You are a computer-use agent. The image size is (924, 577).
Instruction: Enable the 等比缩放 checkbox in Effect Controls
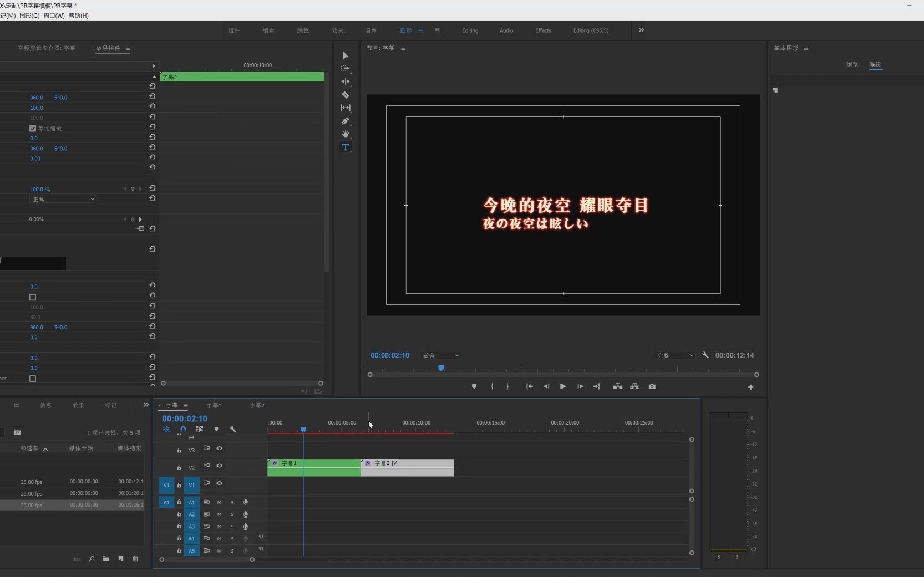(32, 128)
